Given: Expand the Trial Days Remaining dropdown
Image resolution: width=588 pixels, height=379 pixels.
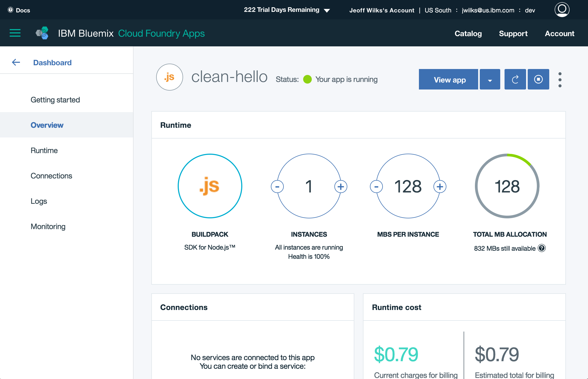Looking at the screenshot, I should click(x=327, y=11).
